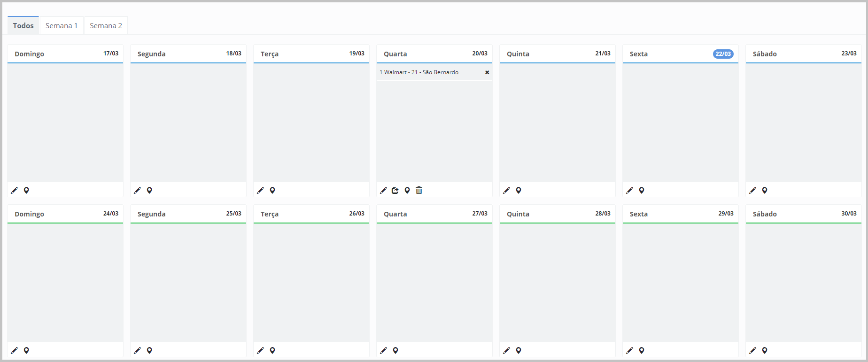Click the pencil edit icon under Sexta 22/03

(630, 190)
